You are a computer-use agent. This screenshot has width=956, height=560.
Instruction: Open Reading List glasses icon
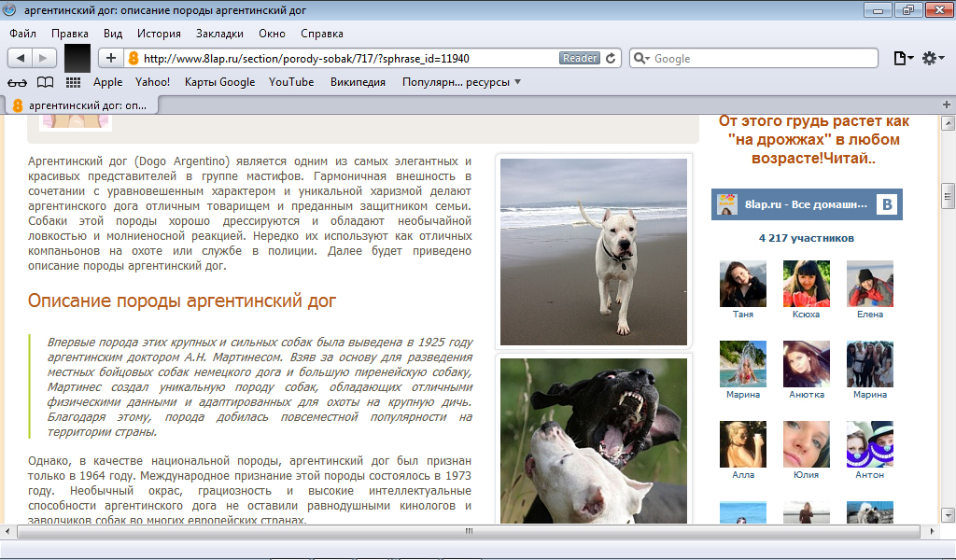[17, 82]
